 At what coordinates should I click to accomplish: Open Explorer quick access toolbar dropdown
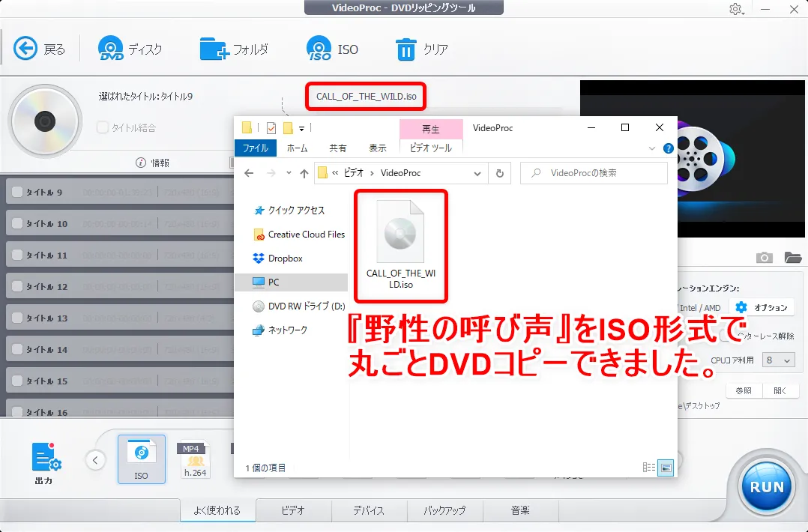pos(301,128)
